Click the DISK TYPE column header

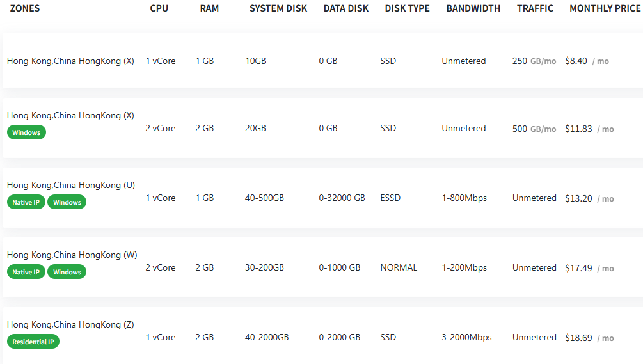[408, 8]
